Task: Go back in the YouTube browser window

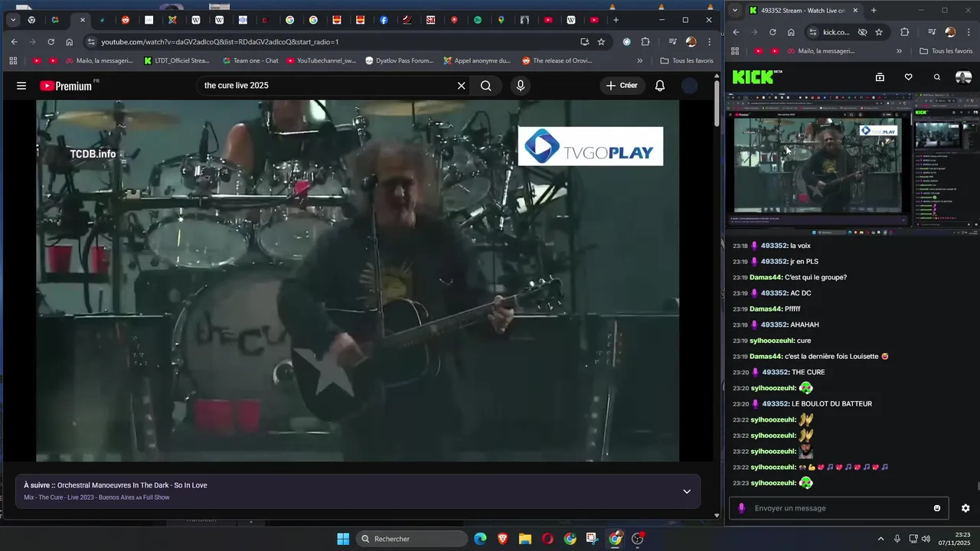Action: pos(14,42)
